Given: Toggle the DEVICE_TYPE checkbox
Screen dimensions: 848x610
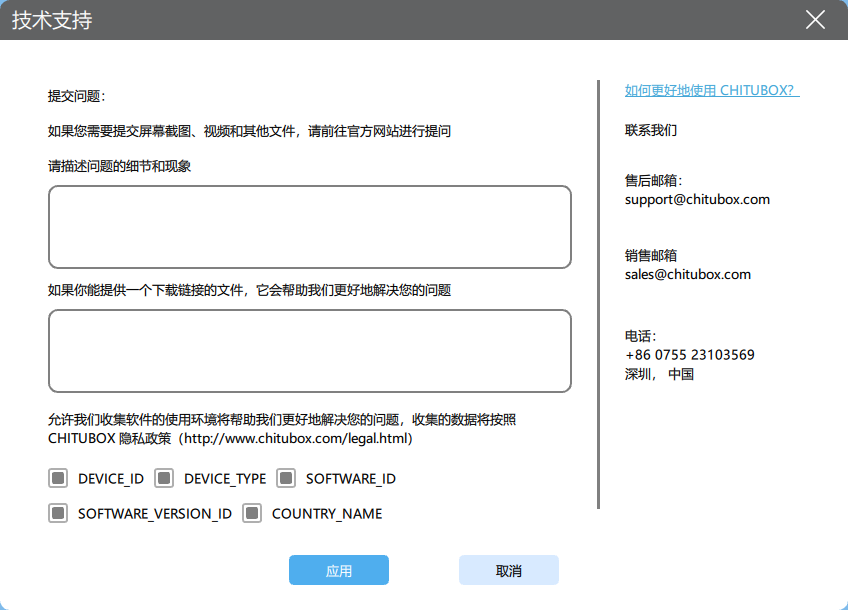Looking at the screenshot, I should [x=164, y=478].
